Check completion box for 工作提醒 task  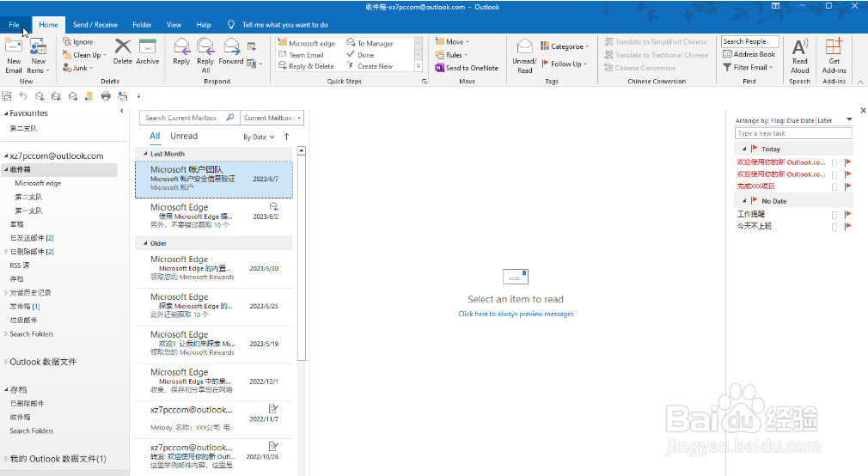coord(834,214)
